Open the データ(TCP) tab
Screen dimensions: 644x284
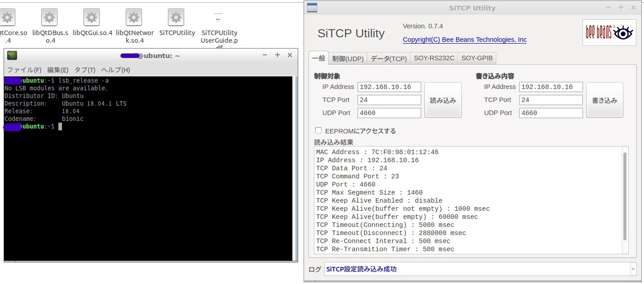click(x=388, y=58)
